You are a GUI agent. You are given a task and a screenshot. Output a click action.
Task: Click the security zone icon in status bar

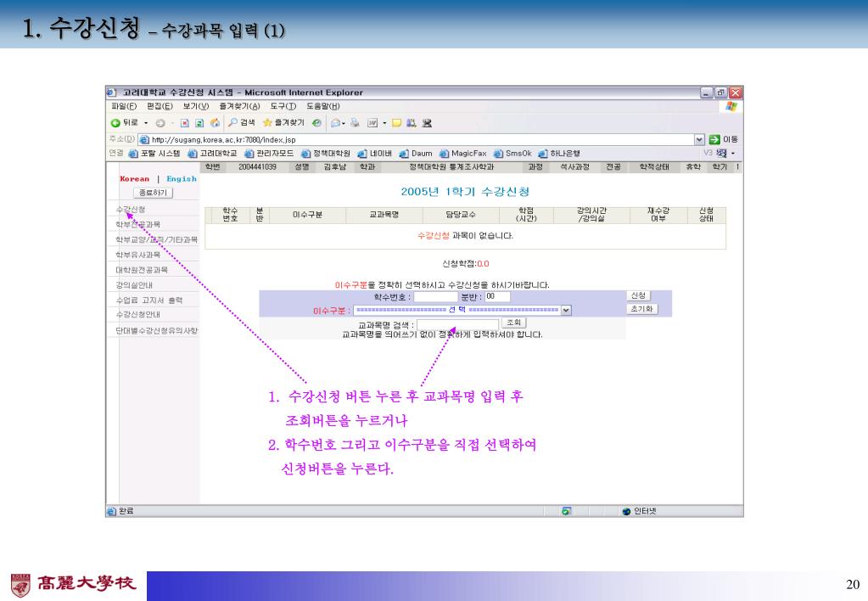click(566, 511)
